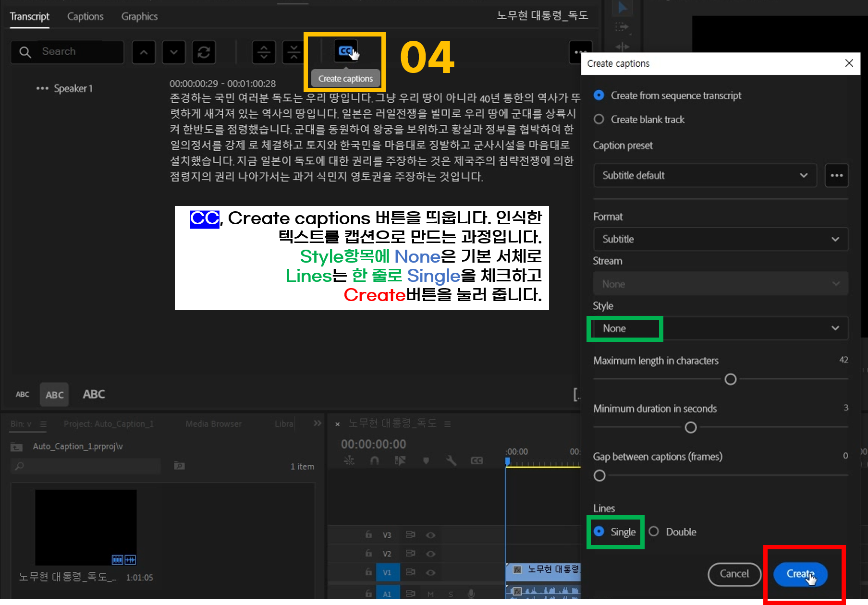Select the A1 track target
Viewport: 868px width, 605px height.
pyautogui.click(x=387, y=594)
